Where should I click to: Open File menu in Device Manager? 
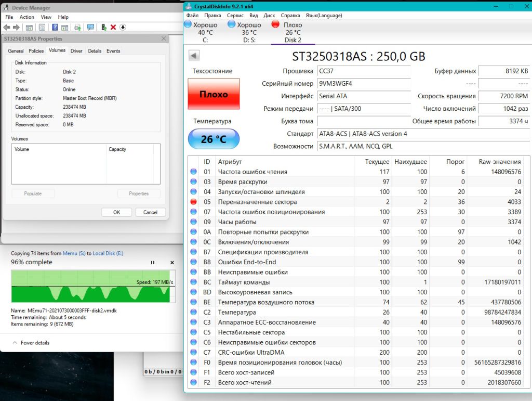click(9, 17)
